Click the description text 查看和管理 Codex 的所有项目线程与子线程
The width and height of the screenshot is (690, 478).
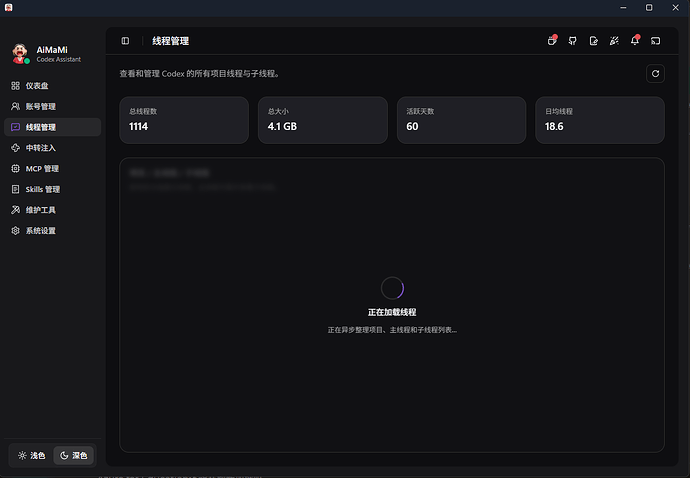[x=199, y=74]
